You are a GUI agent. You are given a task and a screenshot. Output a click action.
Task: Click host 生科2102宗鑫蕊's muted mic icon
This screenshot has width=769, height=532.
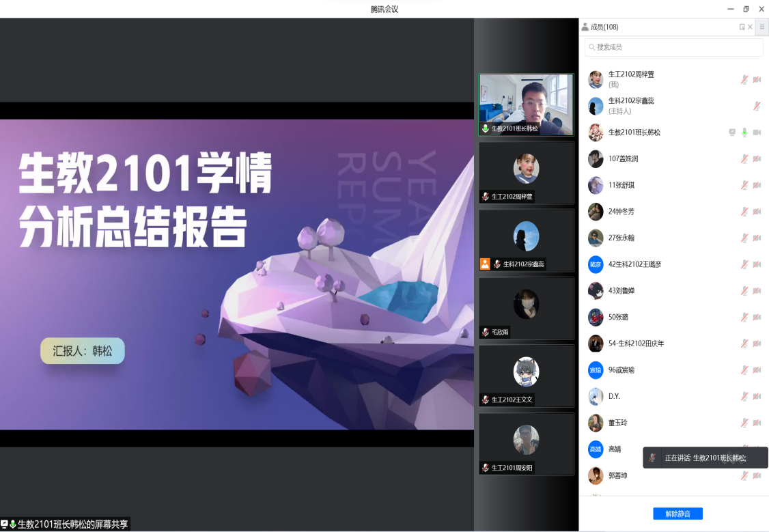[757, 106]
